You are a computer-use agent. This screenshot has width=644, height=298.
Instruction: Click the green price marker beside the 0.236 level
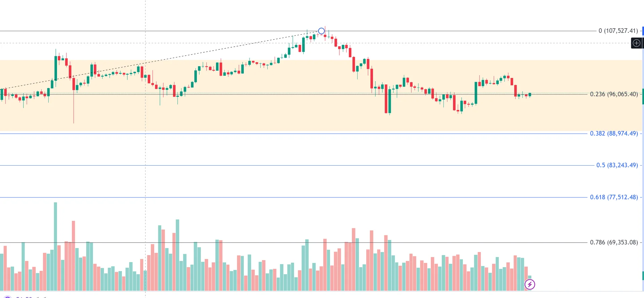click(643, 97)
